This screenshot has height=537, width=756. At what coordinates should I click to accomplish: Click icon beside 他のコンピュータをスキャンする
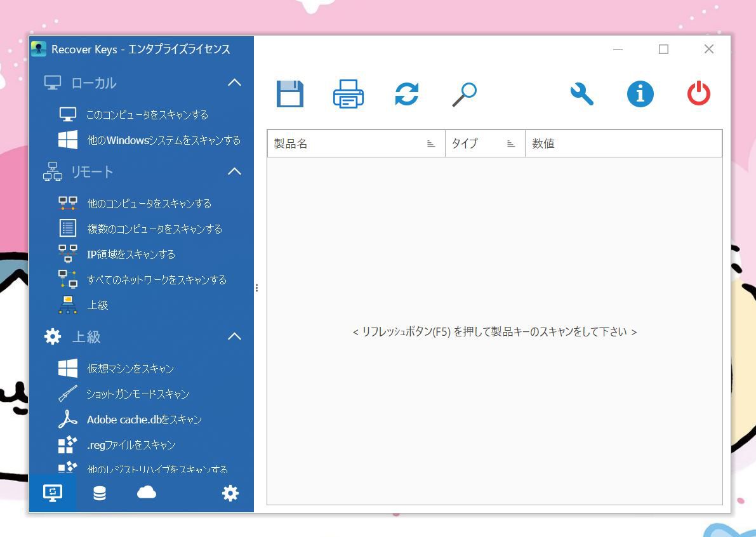pyautogui.click(x=67, y=203)
